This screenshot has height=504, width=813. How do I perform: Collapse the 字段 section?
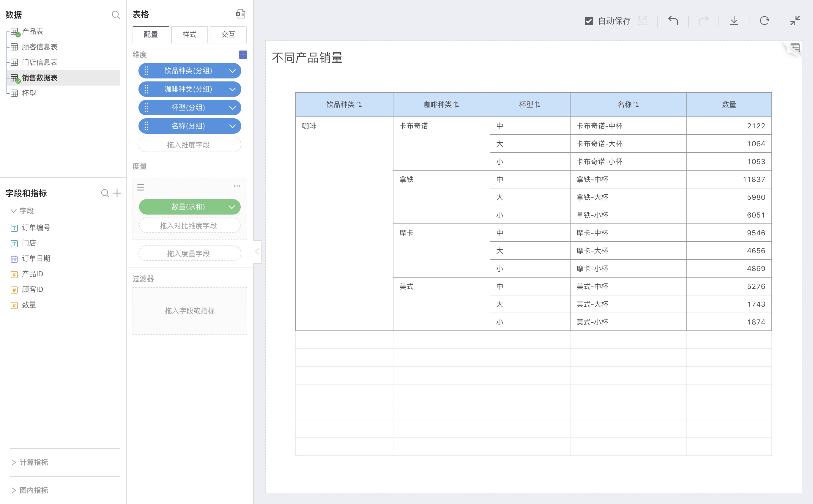(14, 211)
